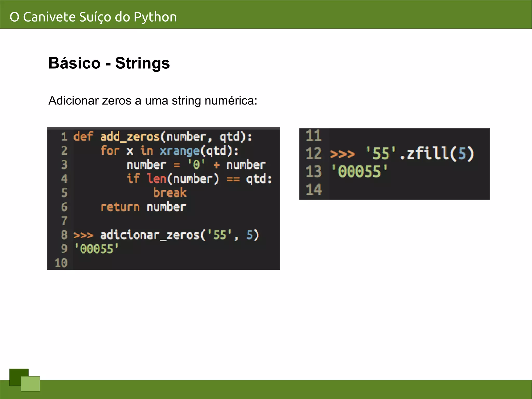The height and width of the screenshot is (399, 532).
Task: Click the header title 'O Canivete Suíço do Python'
Action: (93, 17)
